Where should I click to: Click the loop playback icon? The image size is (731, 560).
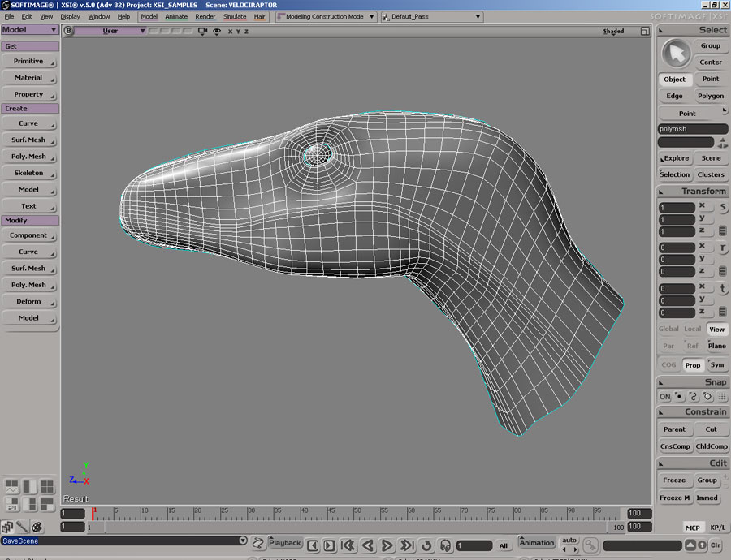(426, 545)
